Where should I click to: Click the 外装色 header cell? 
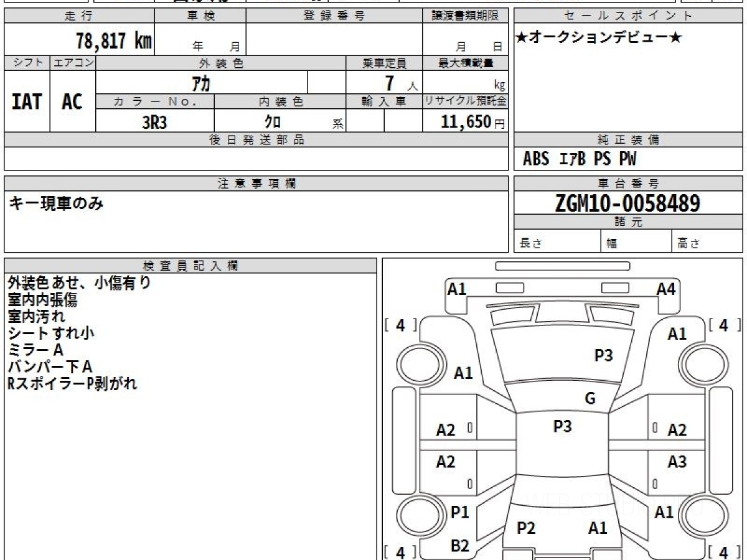pos(221,63)
